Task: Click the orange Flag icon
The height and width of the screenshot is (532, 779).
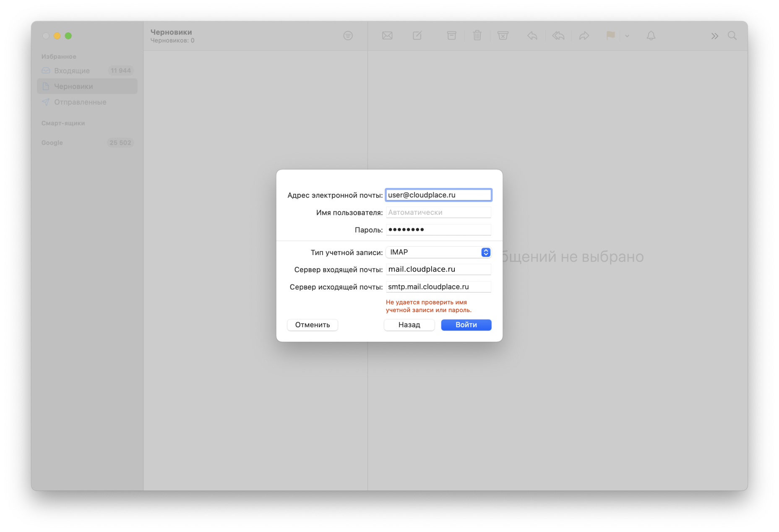Action: tap(610, 36)
